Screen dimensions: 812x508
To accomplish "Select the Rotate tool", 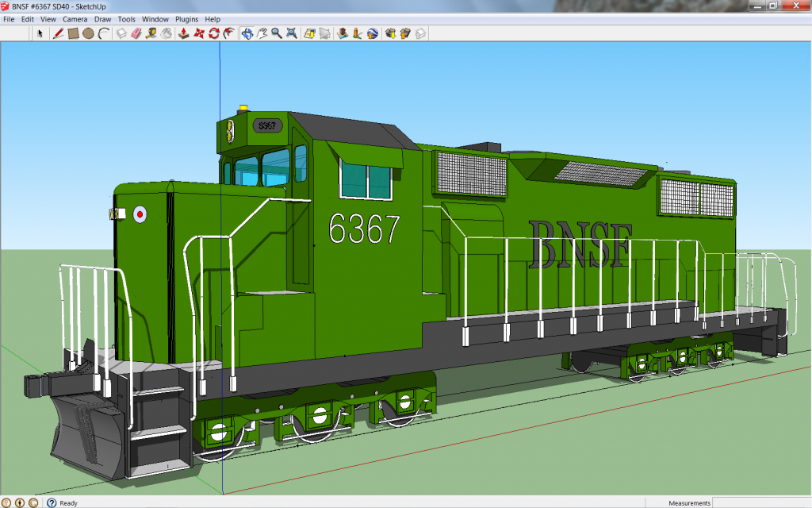I will click(214, 33).
